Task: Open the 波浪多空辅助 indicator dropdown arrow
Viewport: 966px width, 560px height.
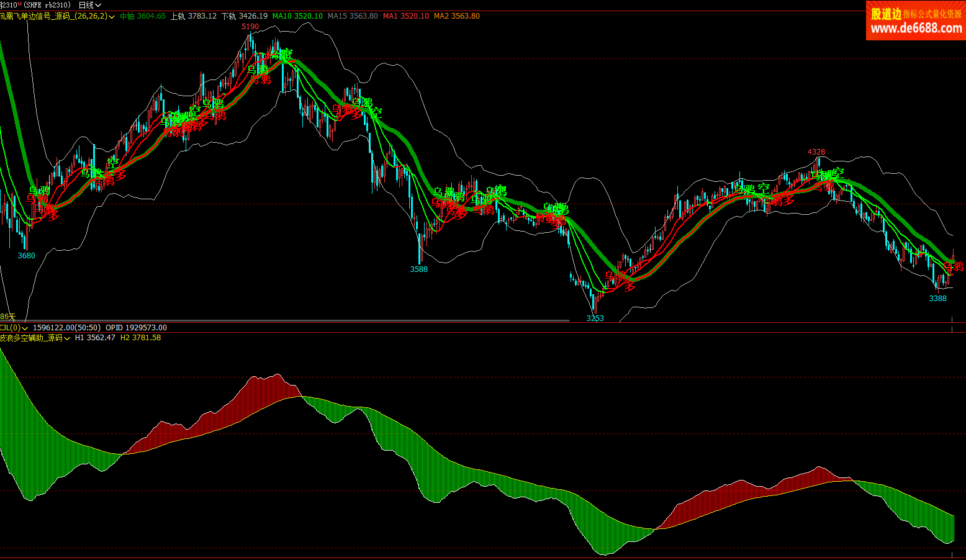Action: point(67,338)
